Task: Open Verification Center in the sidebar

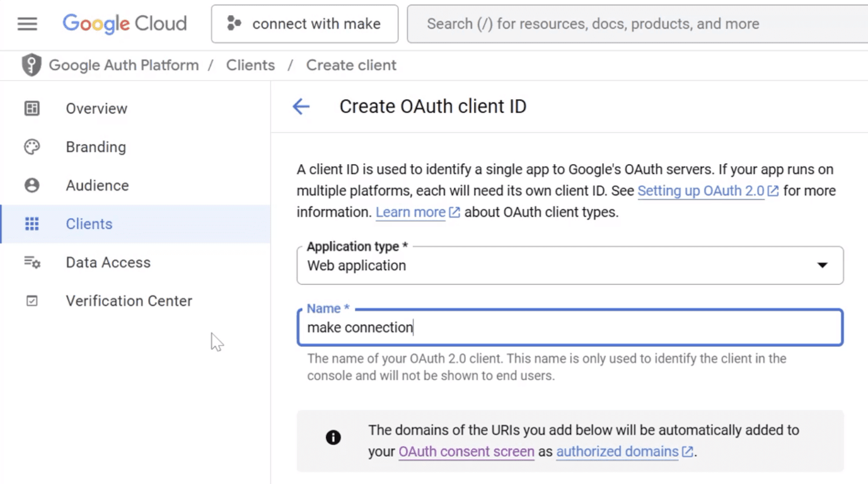Action: [x=136, y=301]
